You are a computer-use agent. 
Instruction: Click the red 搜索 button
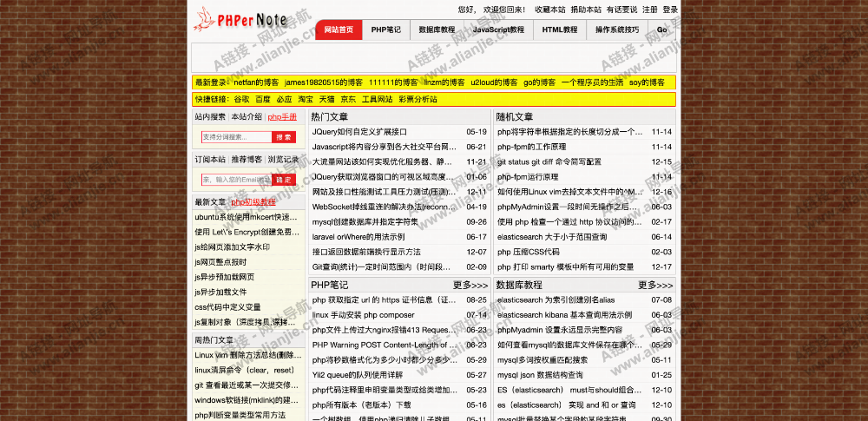(284, 137)
